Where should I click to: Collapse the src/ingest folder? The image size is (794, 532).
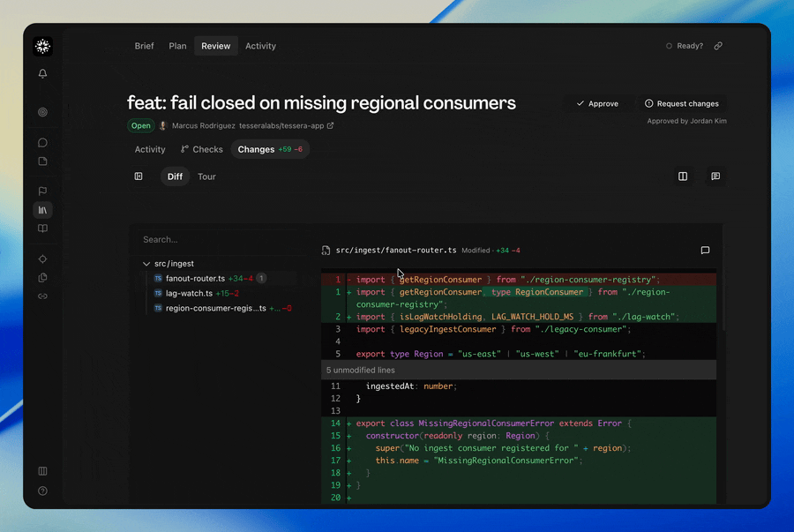[x=146, y=264]
